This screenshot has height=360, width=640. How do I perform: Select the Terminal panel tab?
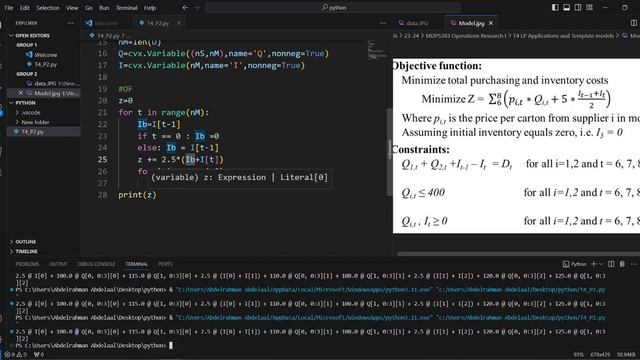136,264
